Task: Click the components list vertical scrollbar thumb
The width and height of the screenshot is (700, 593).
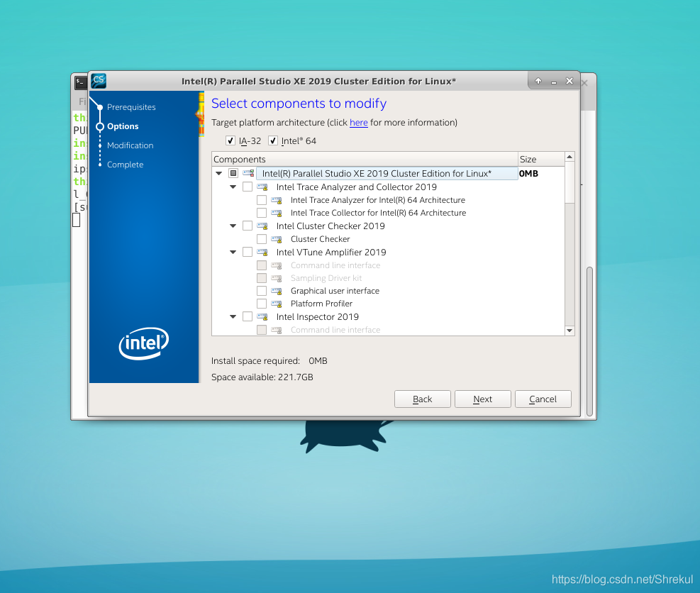Action: click(x=570, y=182)
